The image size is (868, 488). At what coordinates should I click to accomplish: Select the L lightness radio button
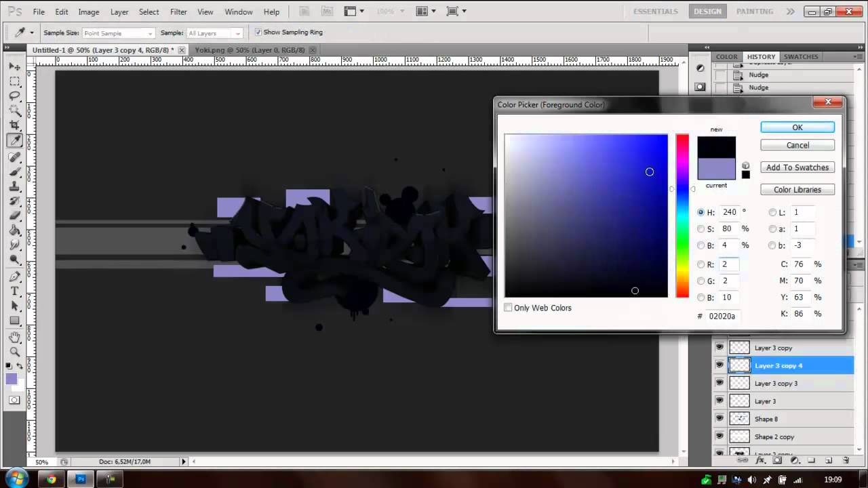point(772,212)
